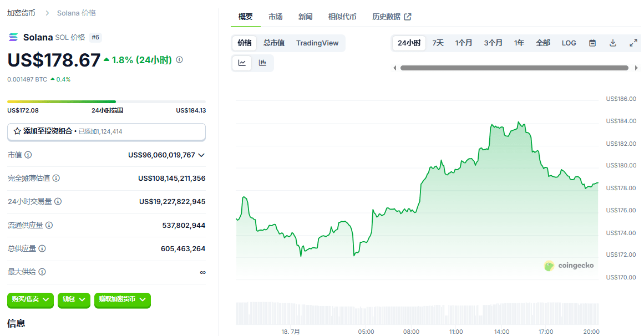Click the US$178.67 price text
Image resolution: width=644 pixels, height=336 pixels.
(x=54, y=60)
